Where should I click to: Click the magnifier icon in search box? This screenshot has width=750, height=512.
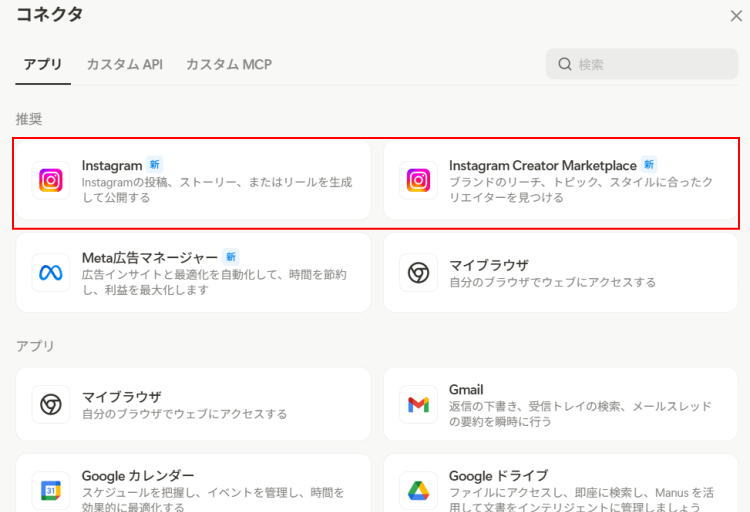click(565, 64)
